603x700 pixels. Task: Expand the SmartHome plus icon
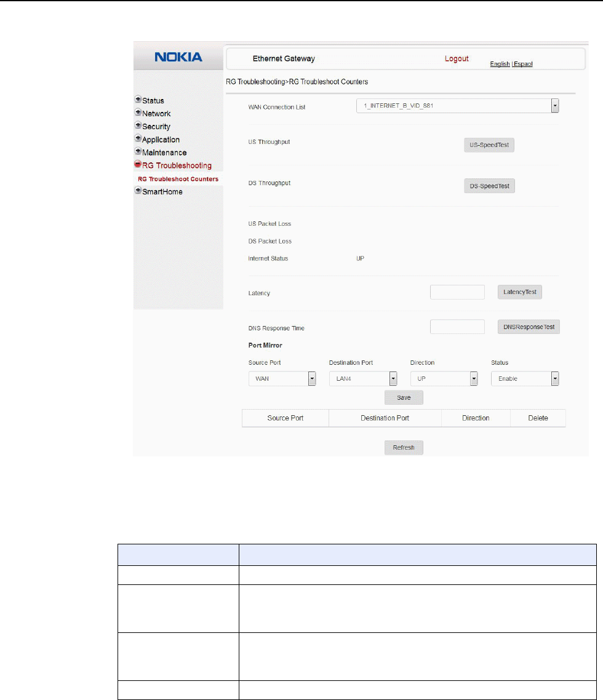point(138,190)
